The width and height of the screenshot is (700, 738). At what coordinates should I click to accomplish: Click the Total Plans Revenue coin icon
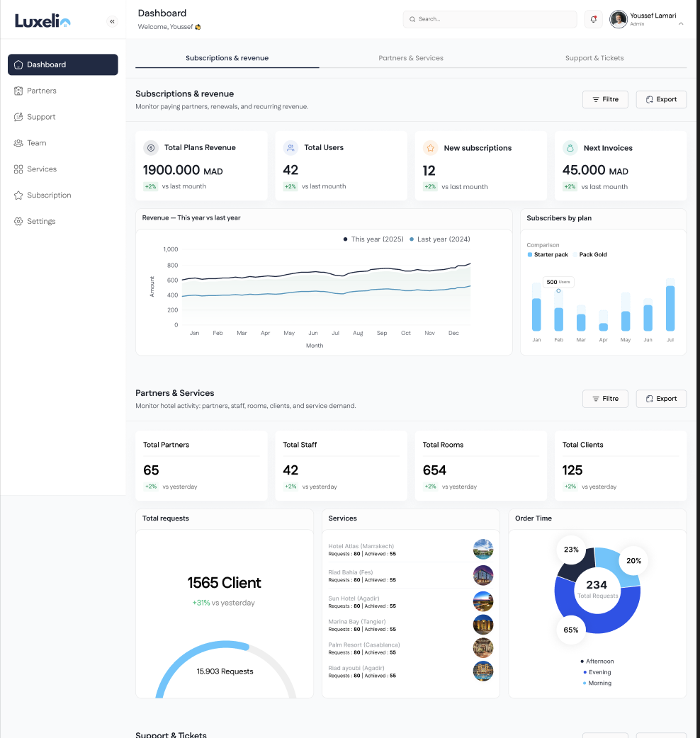(150, 148)
